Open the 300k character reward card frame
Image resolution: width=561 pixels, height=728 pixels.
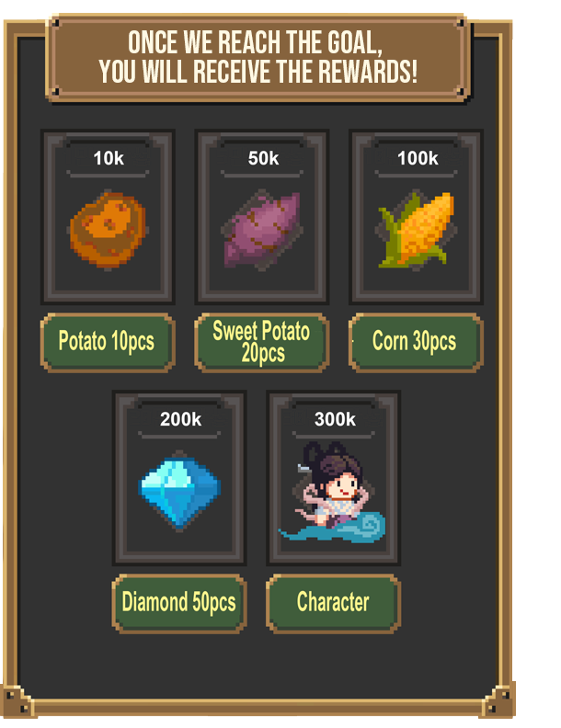pos(333,478)
